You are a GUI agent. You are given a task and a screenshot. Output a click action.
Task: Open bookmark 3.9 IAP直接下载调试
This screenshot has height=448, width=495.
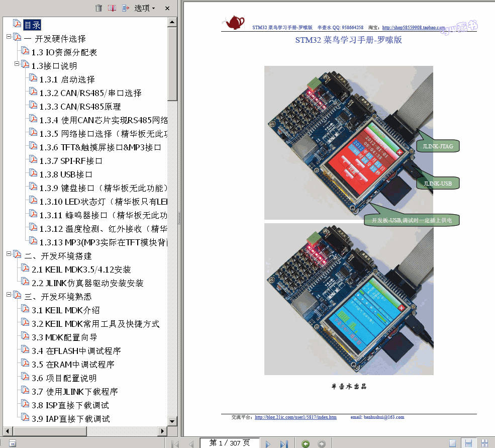pyautogui.click(x=71, y=419)
